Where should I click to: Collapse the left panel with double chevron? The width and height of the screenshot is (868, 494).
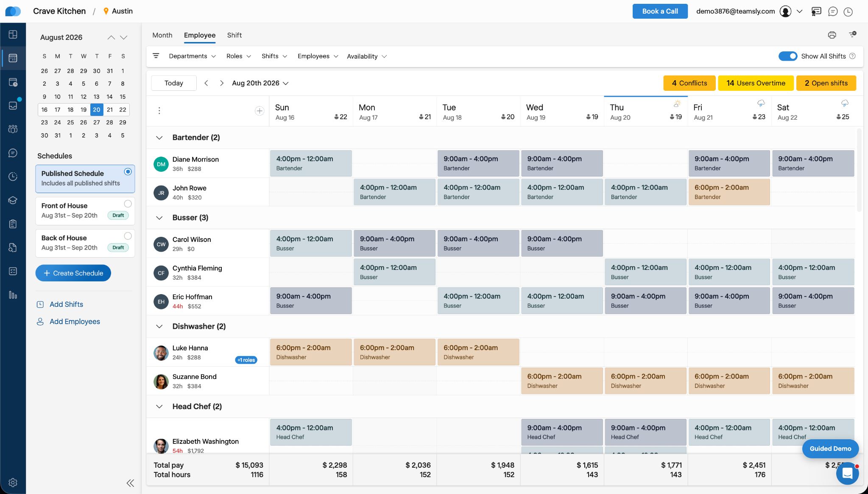pos(130,483)
